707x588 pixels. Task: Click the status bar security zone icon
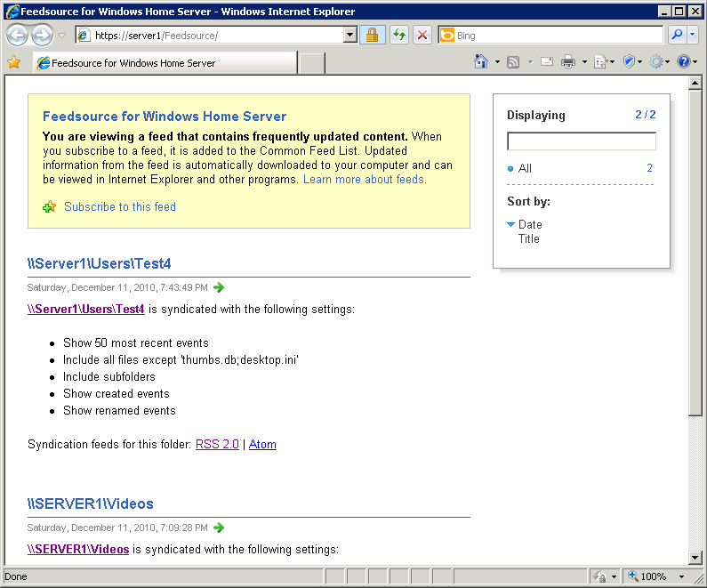tap(600, 576)
